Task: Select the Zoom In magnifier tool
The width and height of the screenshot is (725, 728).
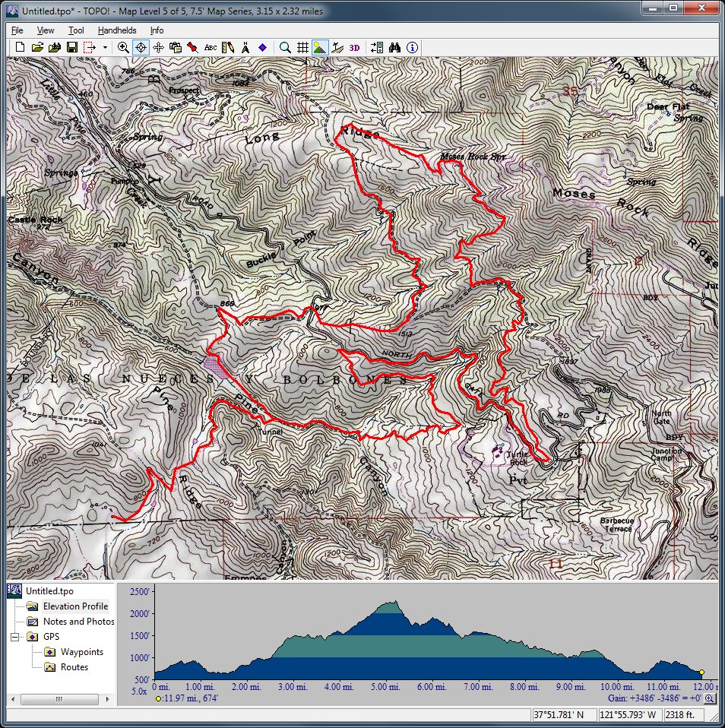Action: click(x=123, y=47)
